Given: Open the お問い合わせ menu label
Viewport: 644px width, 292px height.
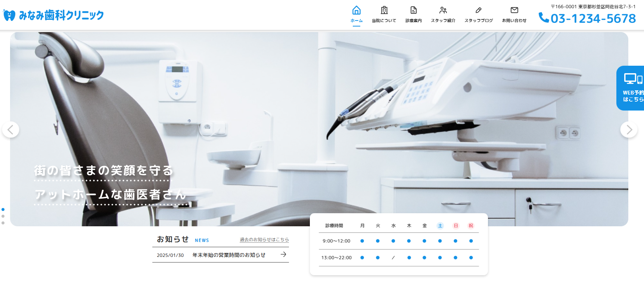Looking at the screenshot, I should pyautogui.click(x=514, y=21).
